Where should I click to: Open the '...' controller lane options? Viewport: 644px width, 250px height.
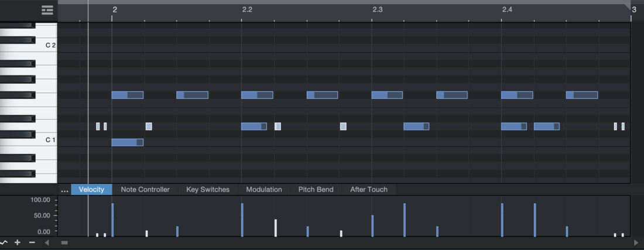pyautogui.click(x=64, y=190)
